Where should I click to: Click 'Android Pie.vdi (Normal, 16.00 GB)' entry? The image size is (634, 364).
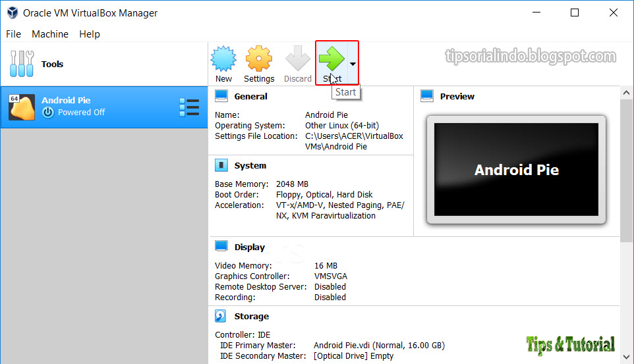[x=379, y=345]
